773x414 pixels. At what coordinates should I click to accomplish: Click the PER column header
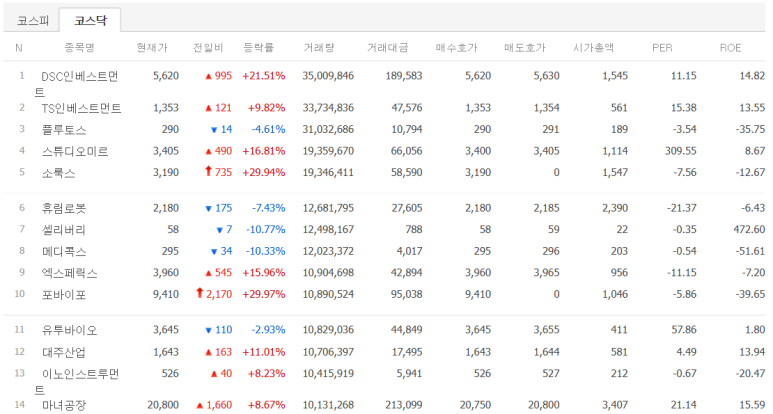pyautogui.click(x=662, y=48)
